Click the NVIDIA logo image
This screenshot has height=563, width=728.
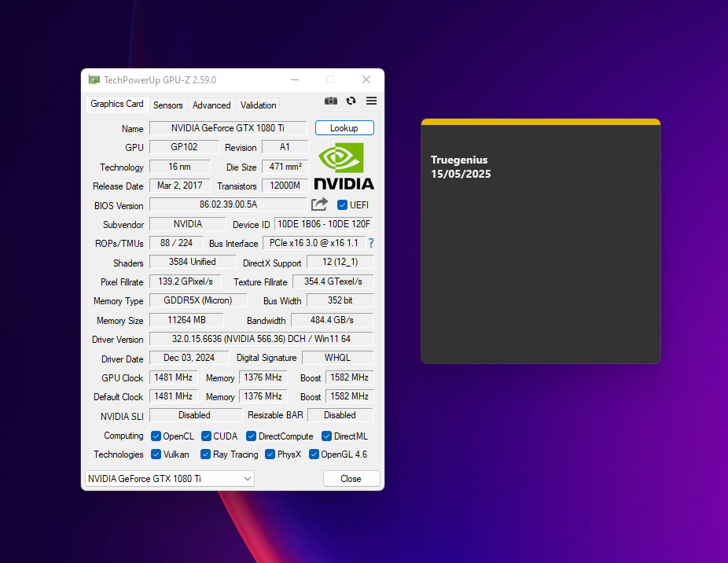[x=344, y=166]
